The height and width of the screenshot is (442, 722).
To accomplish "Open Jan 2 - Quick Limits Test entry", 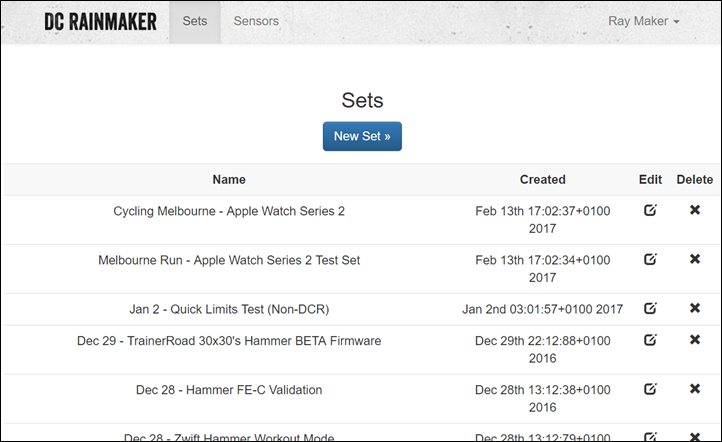I will point(229,309).
